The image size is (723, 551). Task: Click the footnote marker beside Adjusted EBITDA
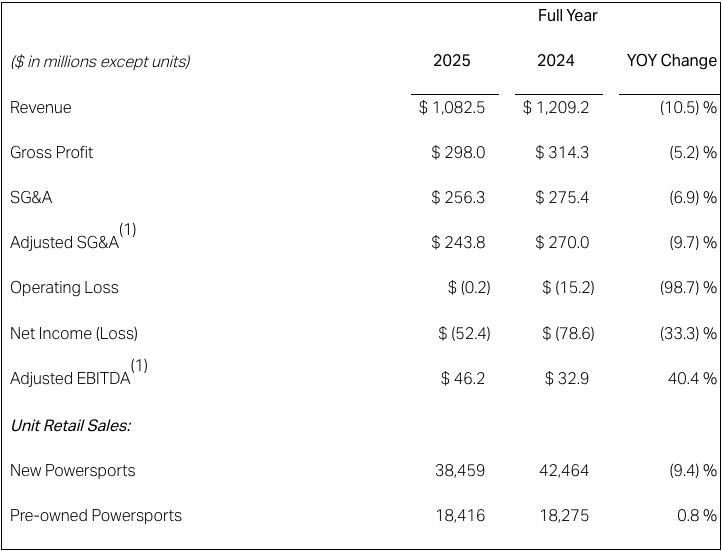tap(139, 365)
